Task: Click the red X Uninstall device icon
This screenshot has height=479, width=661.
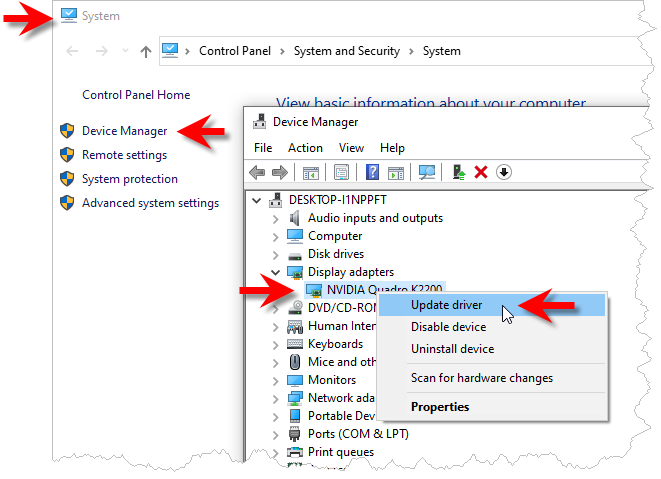Action: pos(481,172)
